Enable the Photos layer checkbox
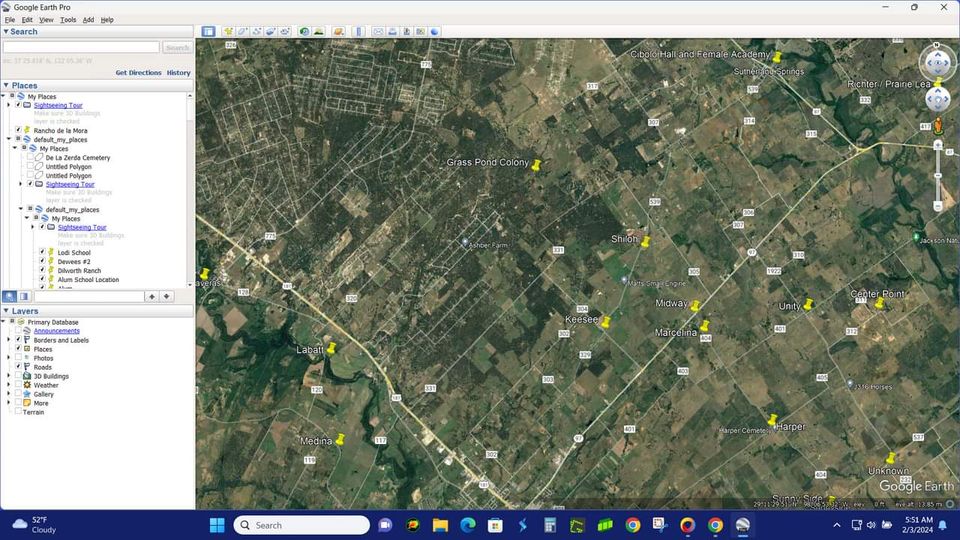Viewport: 960px width, 540px height. point(18,357)
